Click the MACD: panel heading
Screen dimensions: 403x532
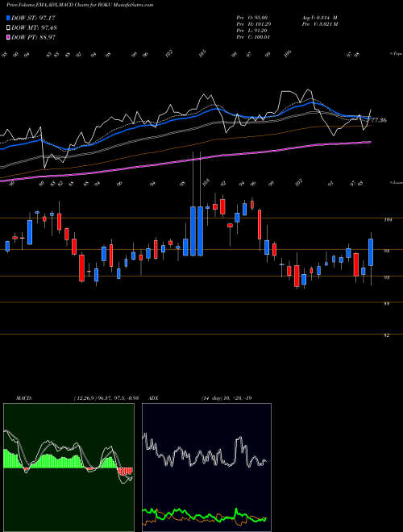click(x=24, y=398)
